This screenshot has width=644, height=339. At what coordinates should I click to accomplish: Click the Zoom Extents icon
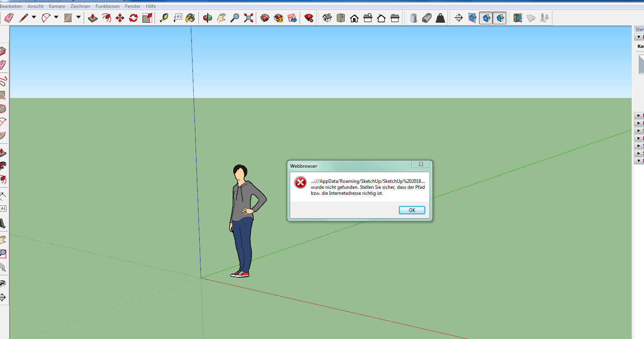[248, 18]
